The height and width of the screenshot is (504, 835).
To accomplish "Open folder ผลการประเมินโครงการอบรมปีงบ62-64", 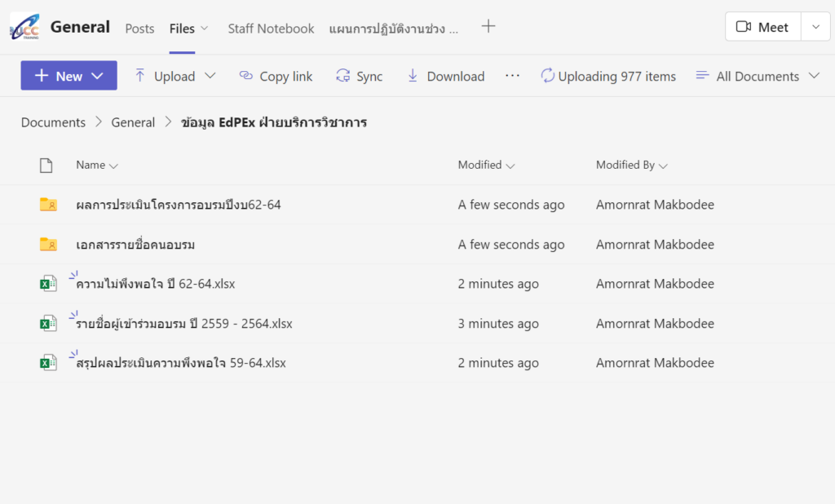I will coord(178,205).
